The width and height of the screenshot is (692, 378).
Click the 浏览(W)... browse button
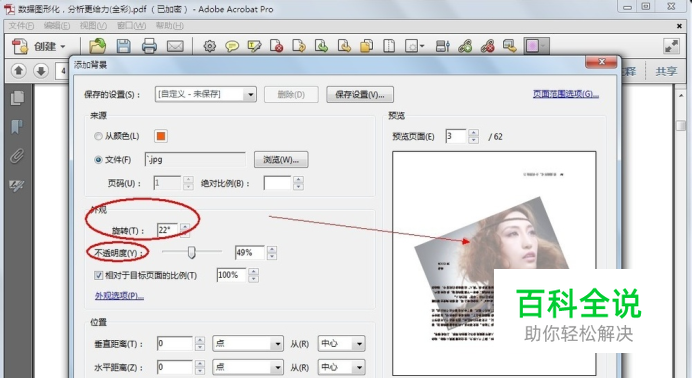tap(281, 160)
